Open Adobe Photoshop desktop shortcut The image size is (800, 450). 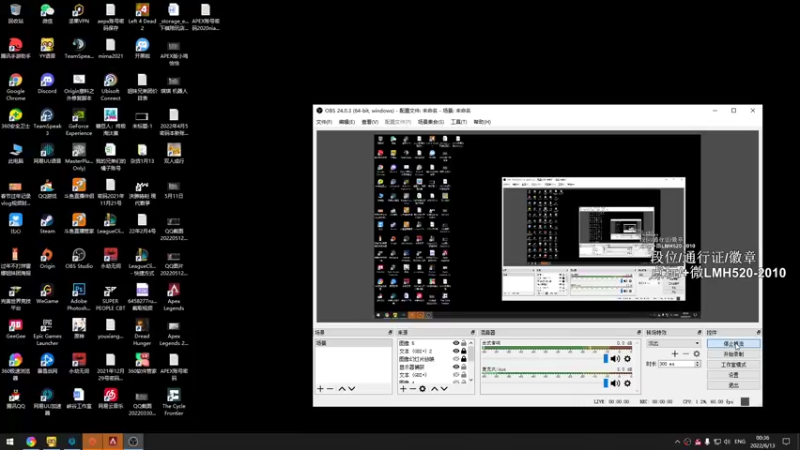(79, 297)
